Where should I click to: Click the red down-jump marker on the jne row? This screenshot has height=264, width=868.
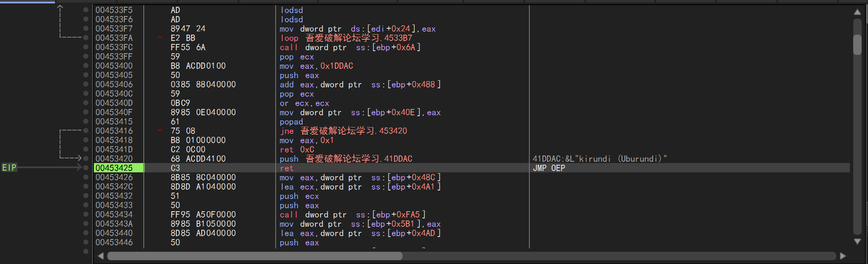pos(160,131)
